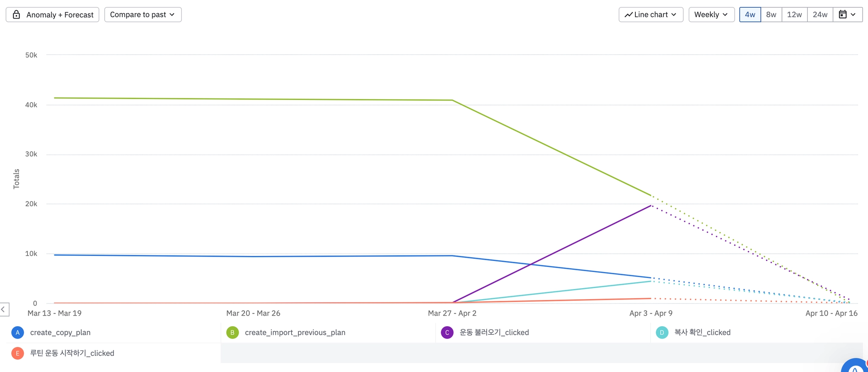Image resolution: width=868 pixels, height=372 pixels.
Task: Click the green B series badge
Action: (232, 333)
